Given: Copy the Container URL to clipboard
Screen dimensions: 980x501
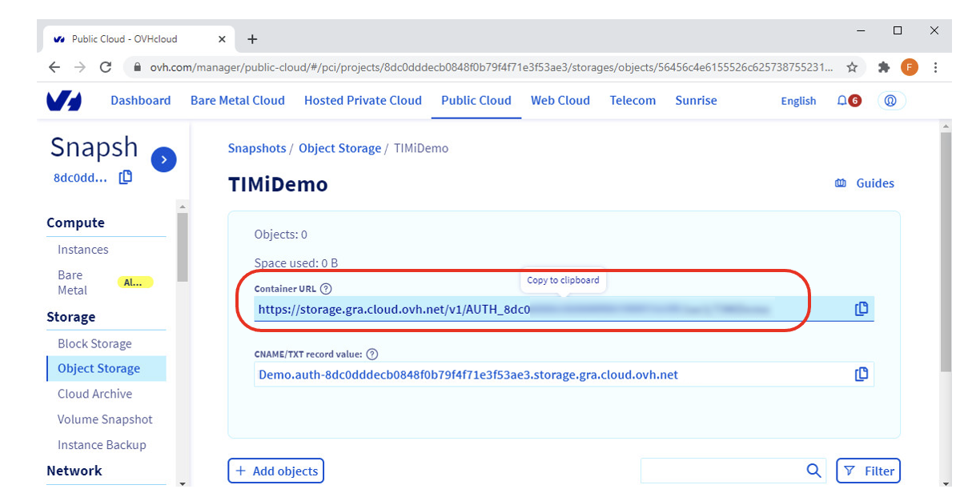Looking at the screenshot, I should 862,309.
